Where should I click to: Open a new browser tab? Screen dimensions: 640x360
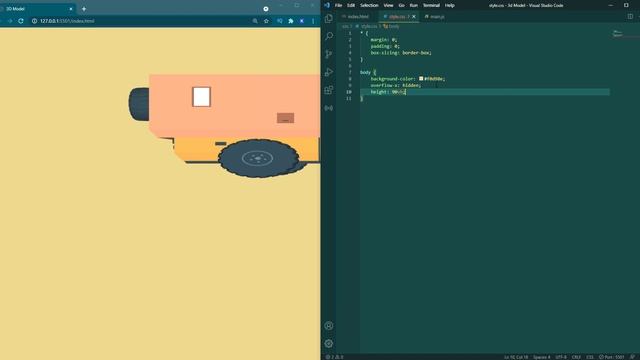(84, 9)
